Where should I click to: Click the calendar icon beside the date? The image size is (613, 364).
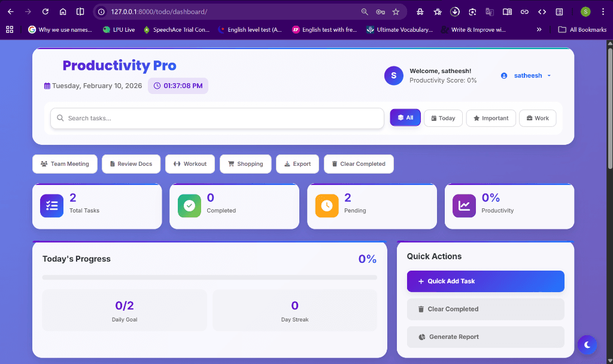47,86
